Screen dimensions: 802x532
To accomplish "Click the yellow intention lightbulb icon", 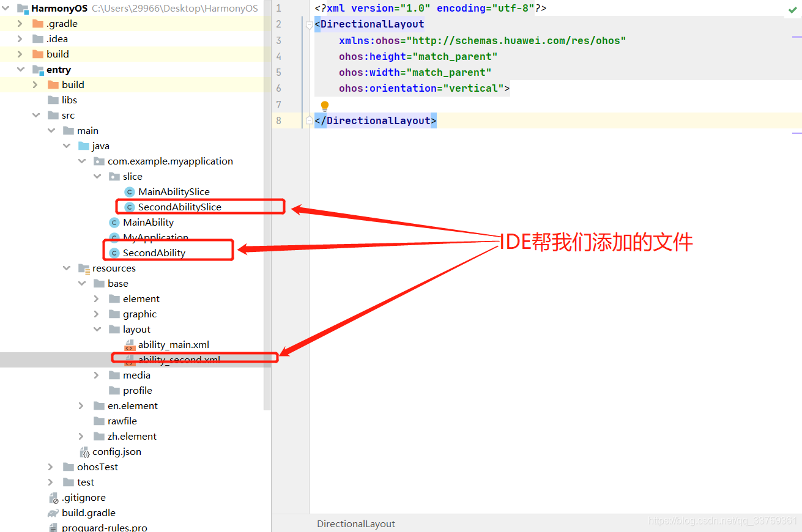I will [x=325, y=106].
